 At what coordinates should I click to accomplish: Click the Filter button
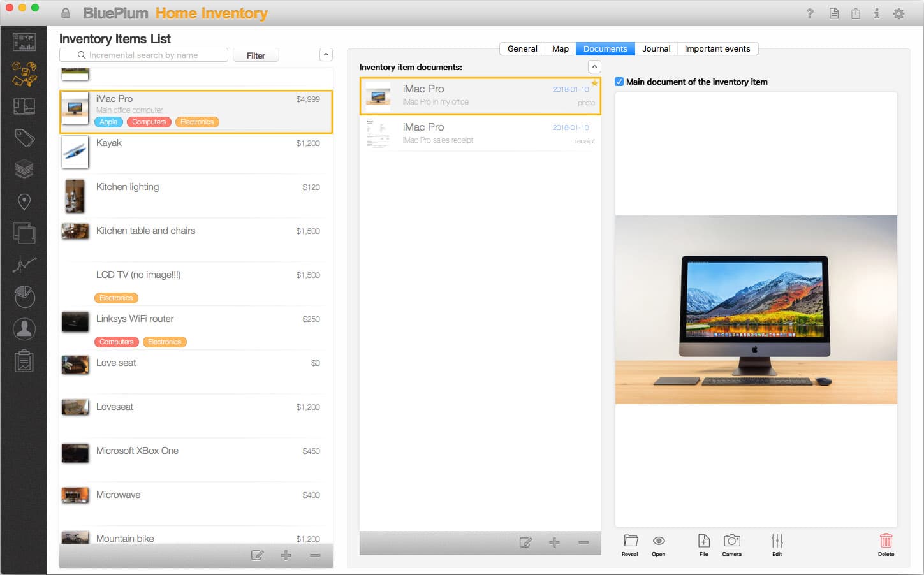point(256,55)
